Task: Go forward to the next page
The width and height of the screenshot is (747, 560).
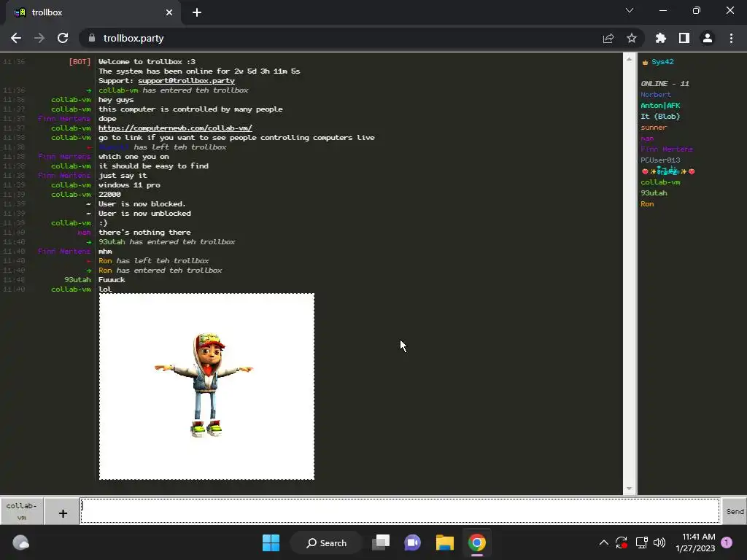Action: pyautogui.click(x=39, y=38)
